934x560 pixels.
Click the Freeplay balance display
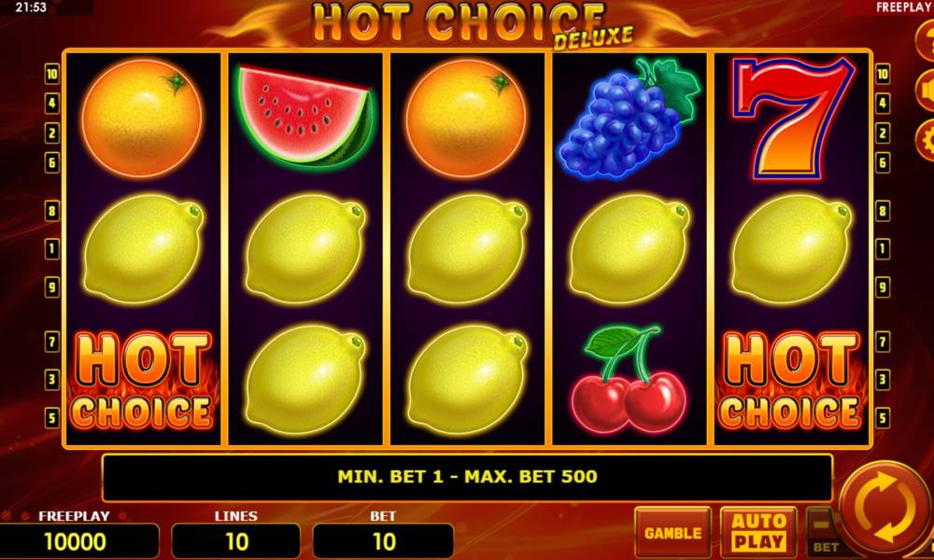pos(78,541)
